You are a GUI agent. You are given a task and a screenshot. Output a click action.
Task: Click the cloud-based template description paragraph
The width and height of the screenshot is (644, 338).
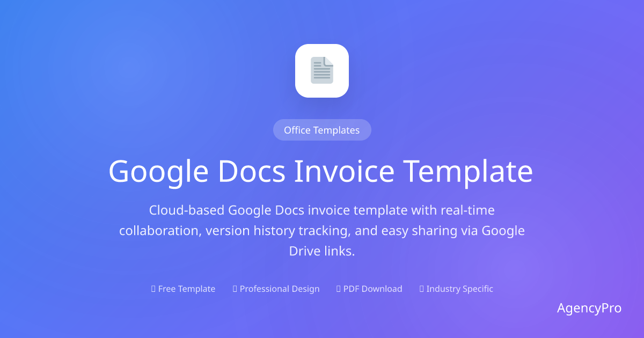[x=322, y=231]
